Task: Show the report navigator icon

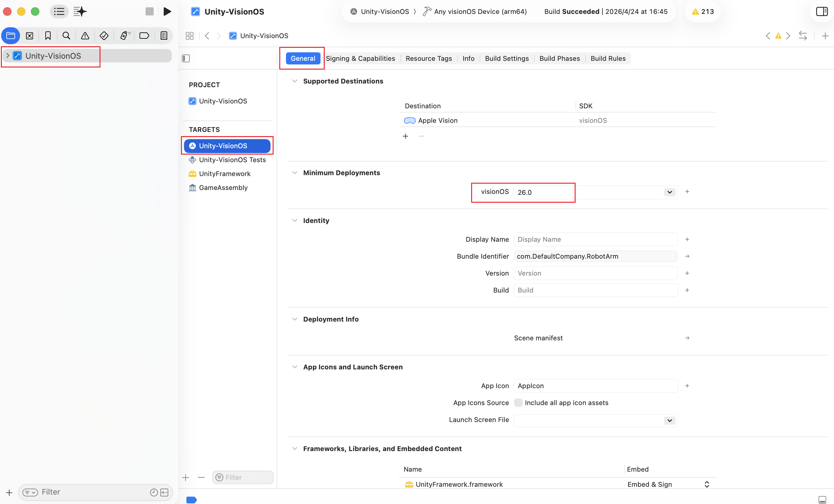Action: [x=164, y=36]
